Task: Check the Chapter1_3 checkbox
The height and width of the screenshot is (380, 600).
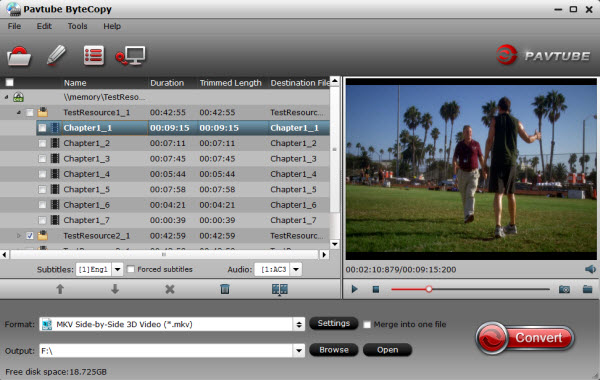Action: pos(42,159)
